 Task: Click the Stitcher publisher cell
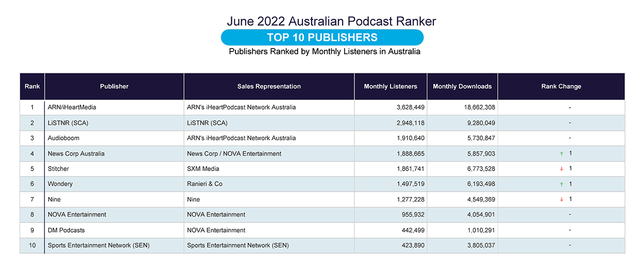coord(114,169)
